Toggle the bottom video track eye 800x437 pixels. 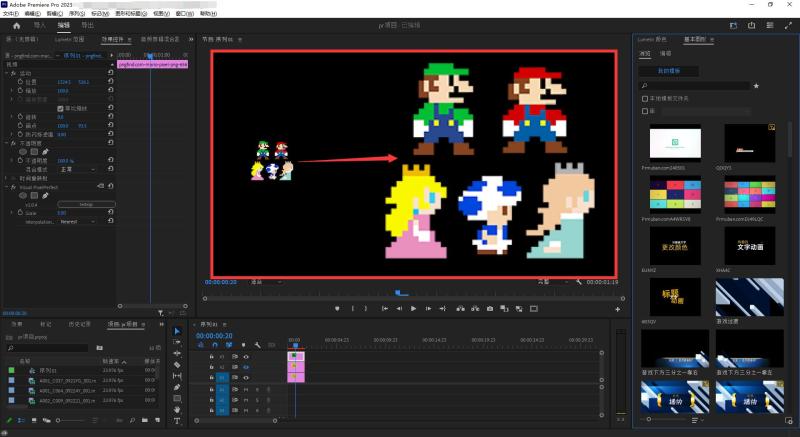tap(246, 377)
